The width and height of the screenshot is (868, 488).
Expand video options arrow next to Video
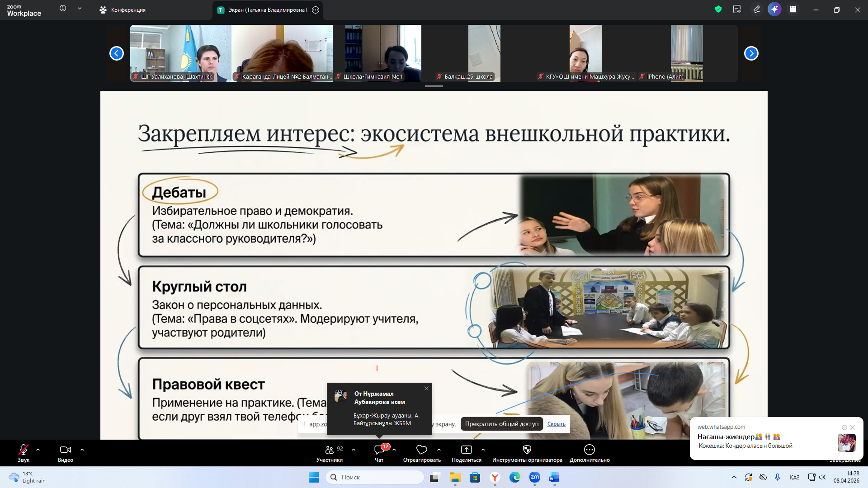(82, 450)
